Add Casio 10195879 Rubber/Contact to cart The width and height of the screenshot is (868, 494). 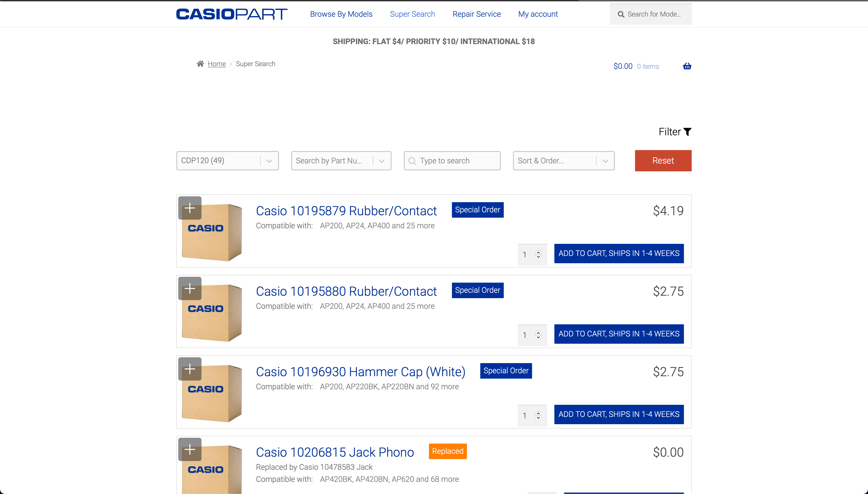619,254
